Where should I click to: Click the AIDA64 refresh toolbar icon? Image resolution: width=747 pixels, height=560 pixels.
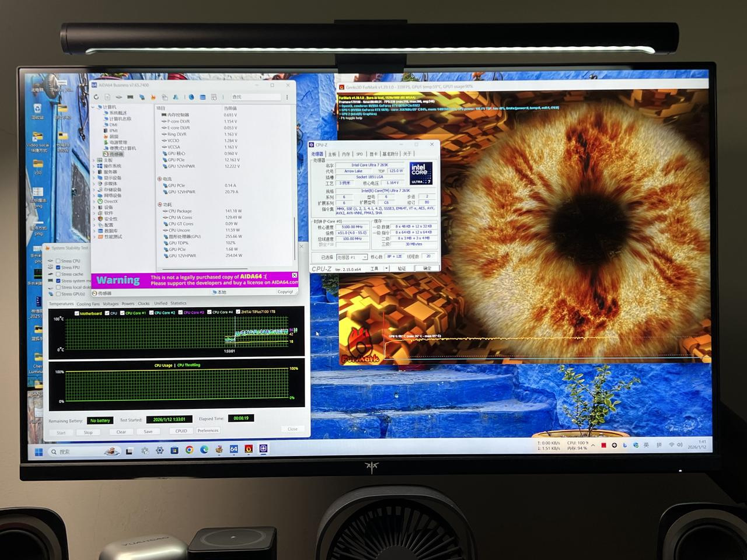coord(96,97)
